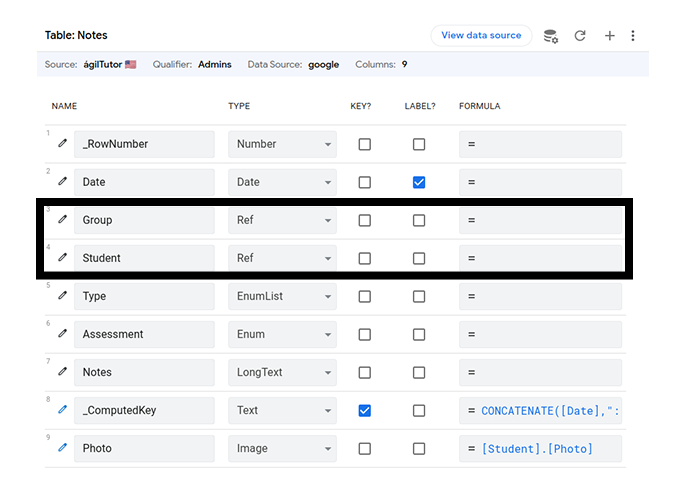Enable the Key checkbox for Student
The width and height of the screenshot is (684, 500).
point(365,258)
